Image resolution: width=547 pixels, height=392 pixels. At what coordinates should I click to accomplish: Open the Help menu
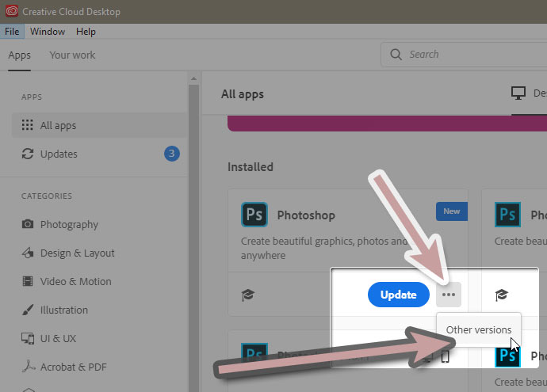pyautogui.click(x=86, y=32)
